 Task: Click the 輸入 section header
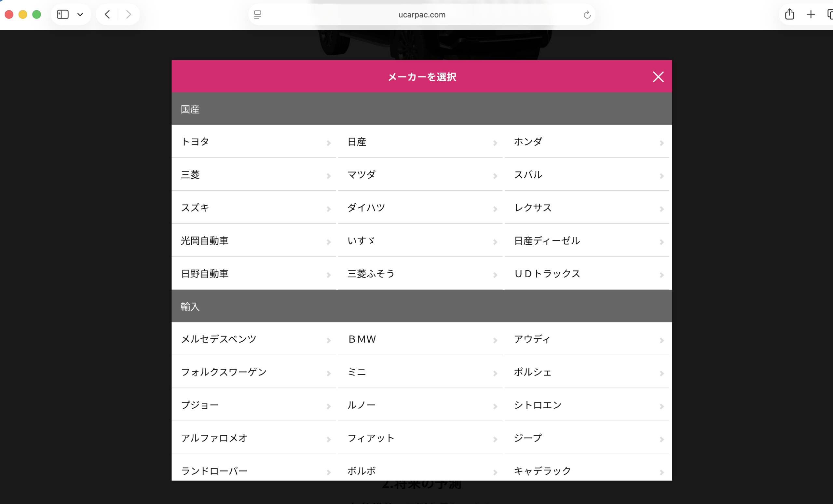[422, 306]
